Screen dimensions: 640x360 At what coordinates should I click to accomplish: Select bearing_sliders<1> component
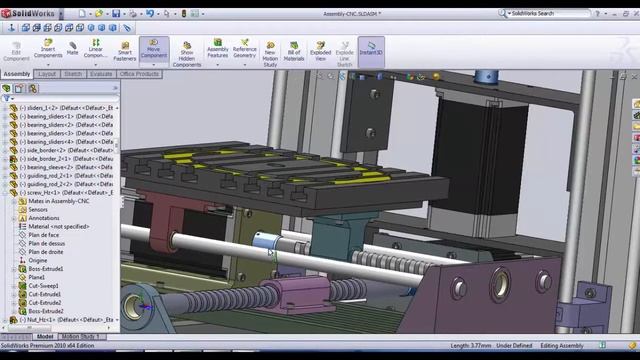click(67, 116)
